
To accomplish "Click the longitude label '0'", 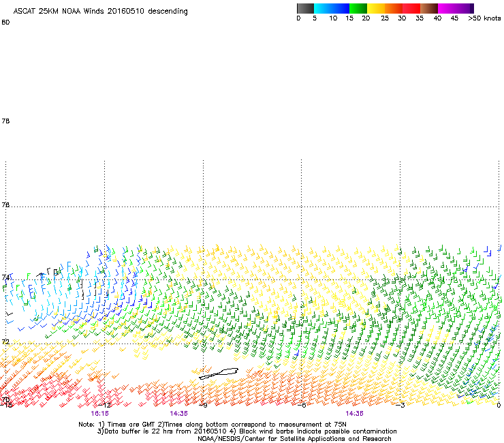I will pos(499,405).
